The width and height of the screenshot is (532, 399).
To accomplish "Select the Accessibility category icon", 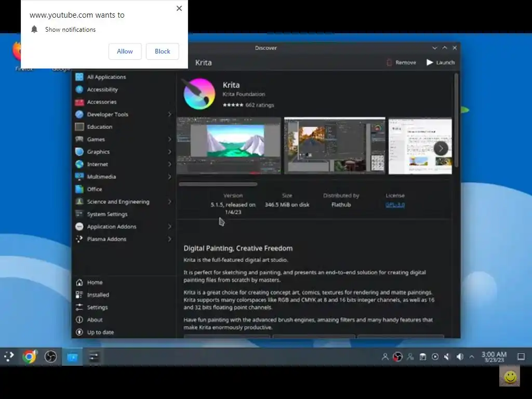I will [79, 89].
